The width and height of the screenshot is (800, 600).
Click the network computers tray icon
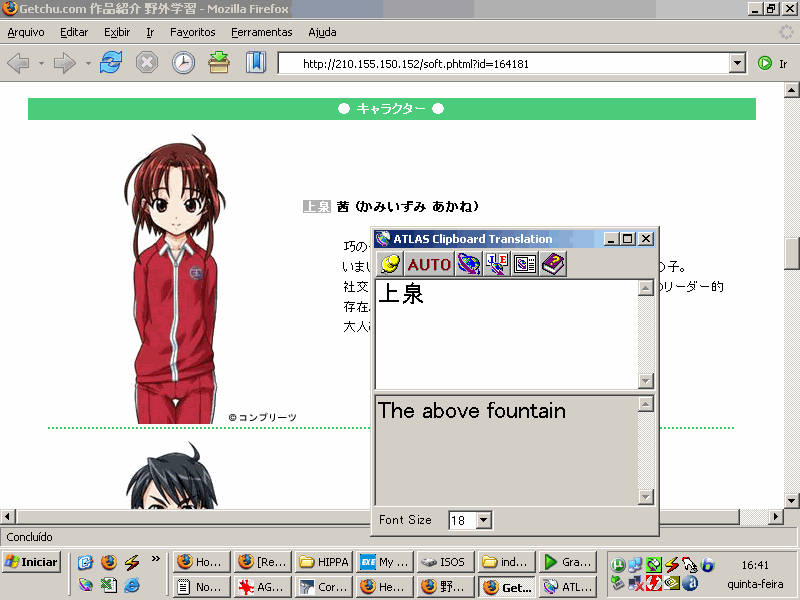click(x=635, y=565)
